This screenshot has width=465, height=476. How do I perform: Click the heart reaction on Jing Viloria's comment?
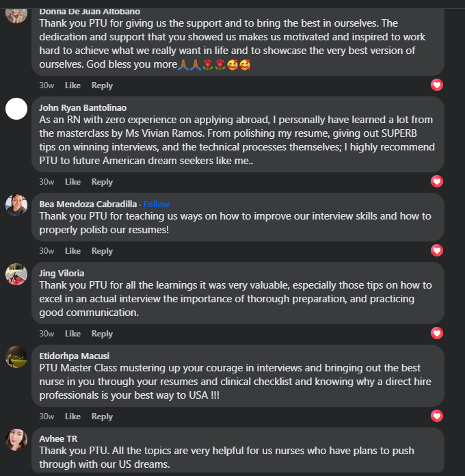pos(437,333)
